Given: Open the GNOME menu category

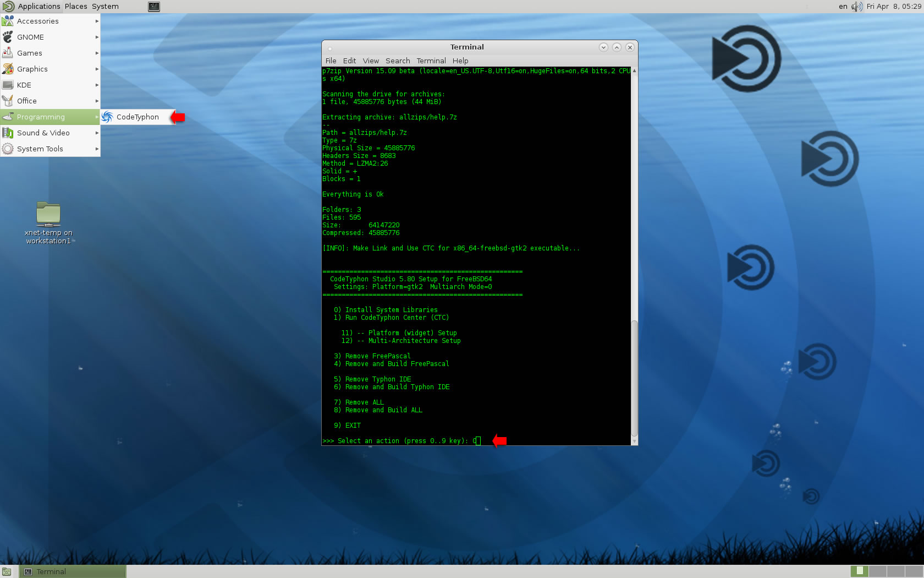Looking at the screenshot, I should click(50, 37).
